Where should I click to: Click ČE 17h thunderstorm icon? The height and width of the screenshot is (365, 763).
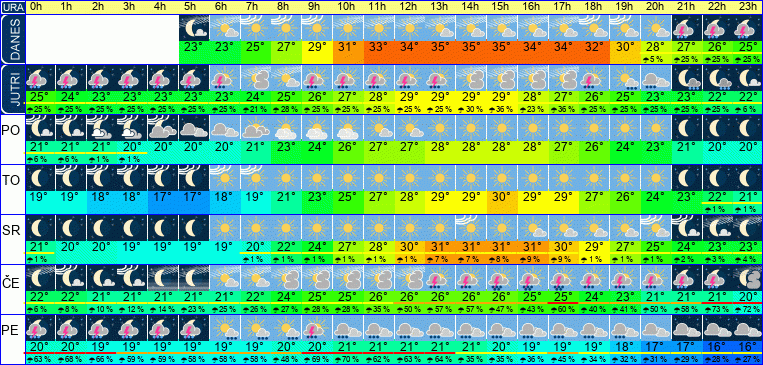(564, 278)
